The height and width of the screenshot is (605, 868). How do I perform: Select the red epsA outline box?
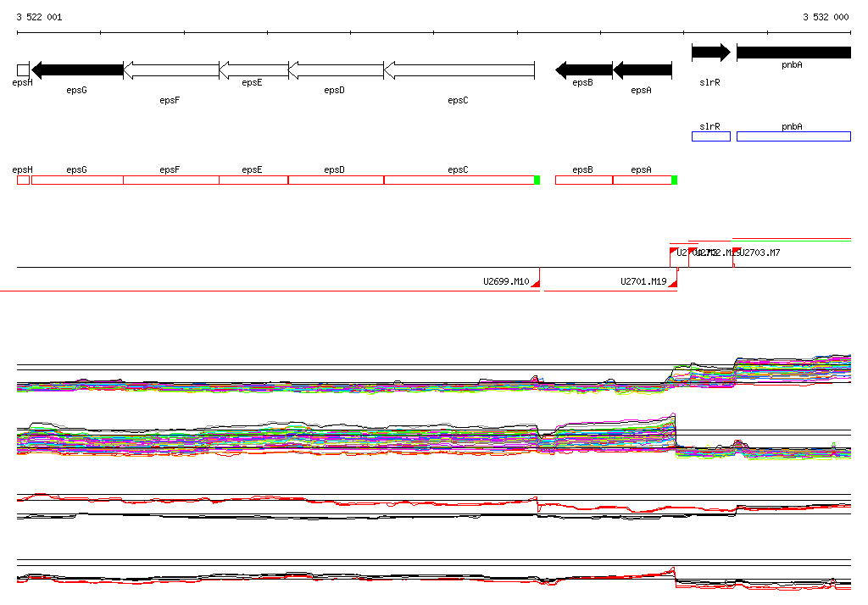click(x=643, y=180)
